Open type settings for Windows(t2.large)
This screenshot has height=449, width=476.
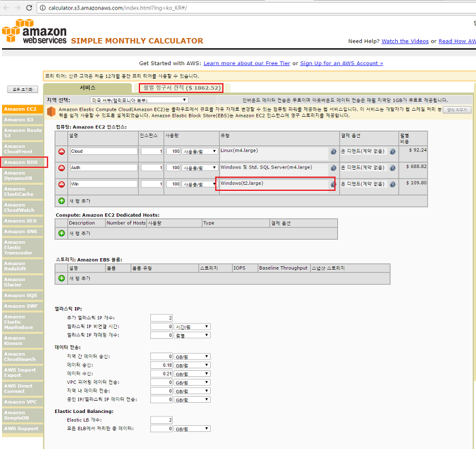pyautogui.click(x=333, y=184)
